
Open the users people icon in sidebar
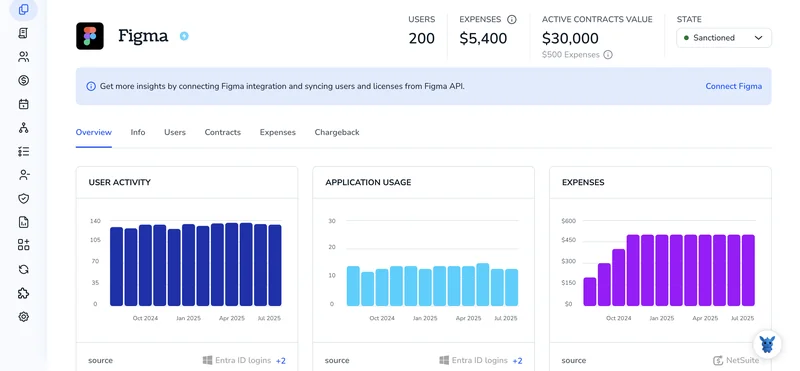coord(23,57)
